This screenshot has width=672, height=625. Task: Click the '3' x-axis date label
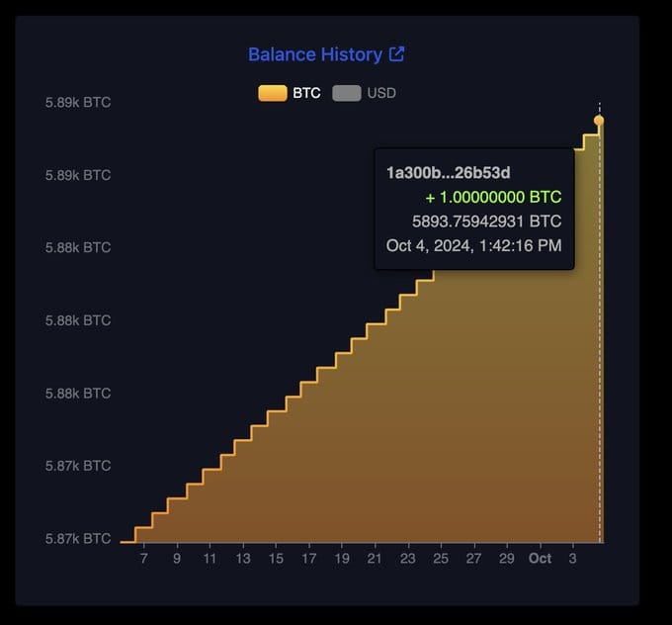pyautogui.click(x=572, y=558)
